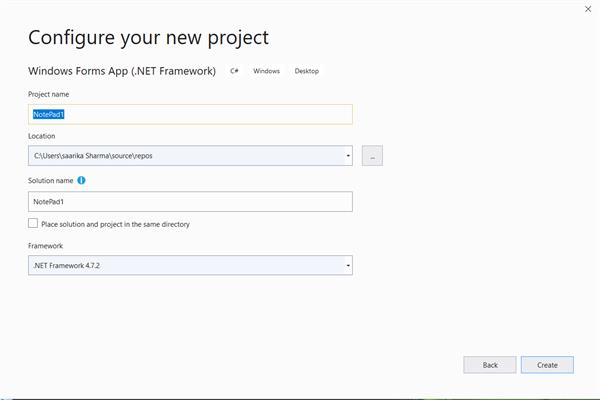Image resolution: width=600 pixels, height=400 pixels.
Task: Expand the Location dropdown arrow
Action: [347, 155]
